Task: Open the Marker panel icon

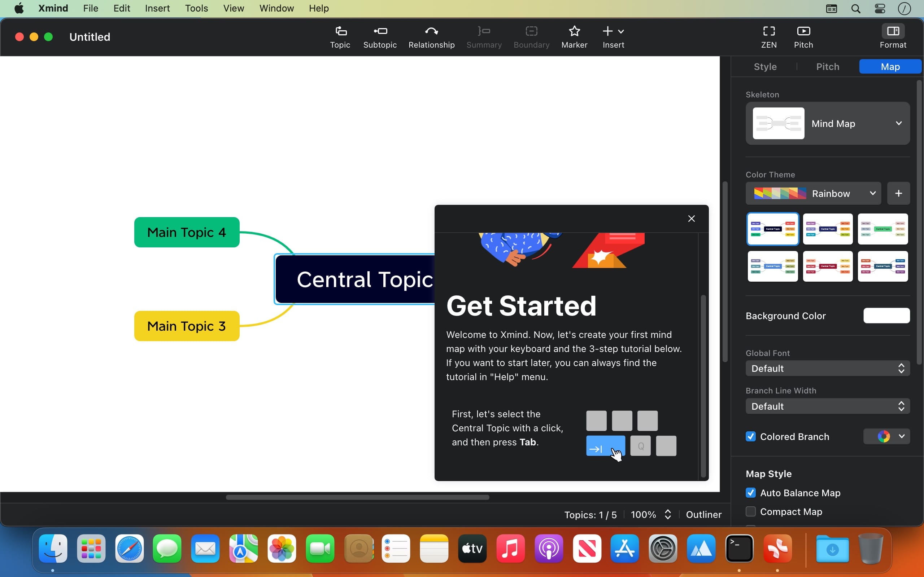Action: tap(574, 37)
